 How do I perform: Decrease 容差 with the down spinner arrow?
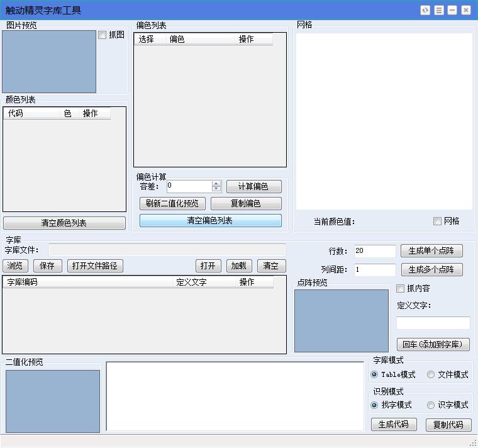tap(216, 189)
